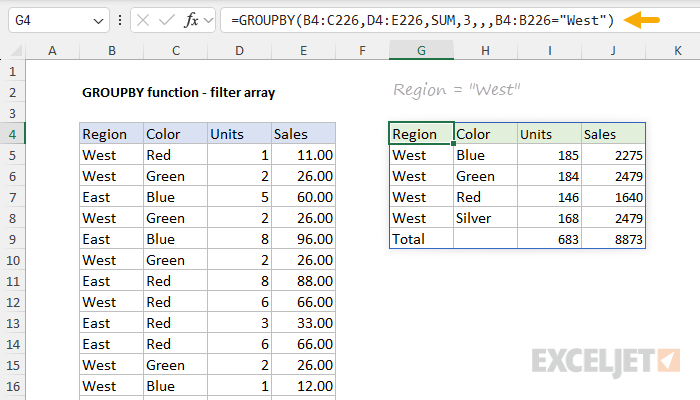
Task: Click inside the GROUPBY formula text
Action: [x=422, y=21]
